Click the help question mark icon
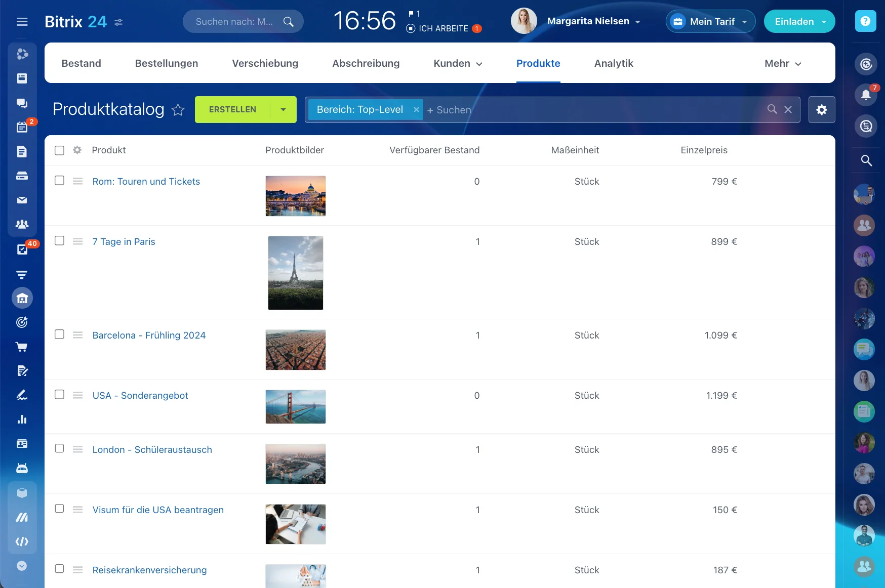 865,21
